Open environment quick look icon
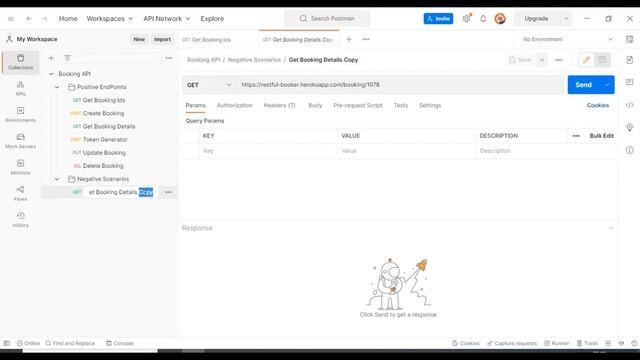The image size is (640, 360). (629, 40)
